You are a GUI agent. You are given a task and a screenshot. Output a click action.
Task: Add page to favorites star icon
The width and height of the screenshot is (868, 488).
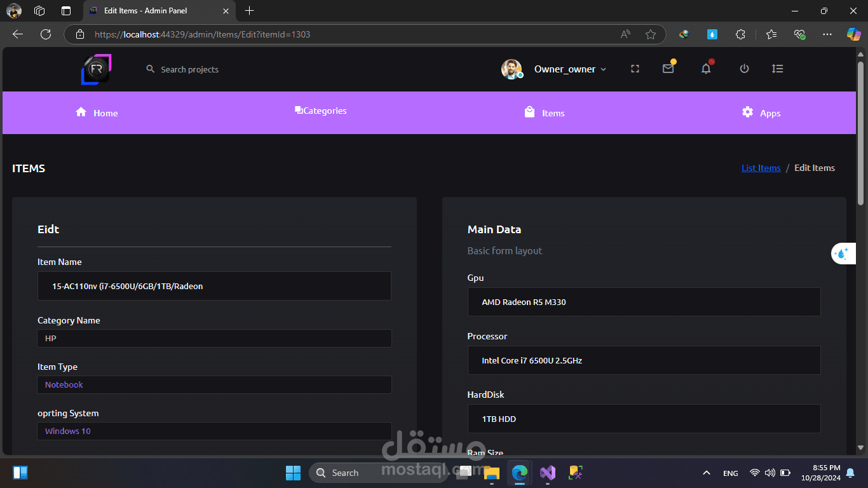click(651, 34)
